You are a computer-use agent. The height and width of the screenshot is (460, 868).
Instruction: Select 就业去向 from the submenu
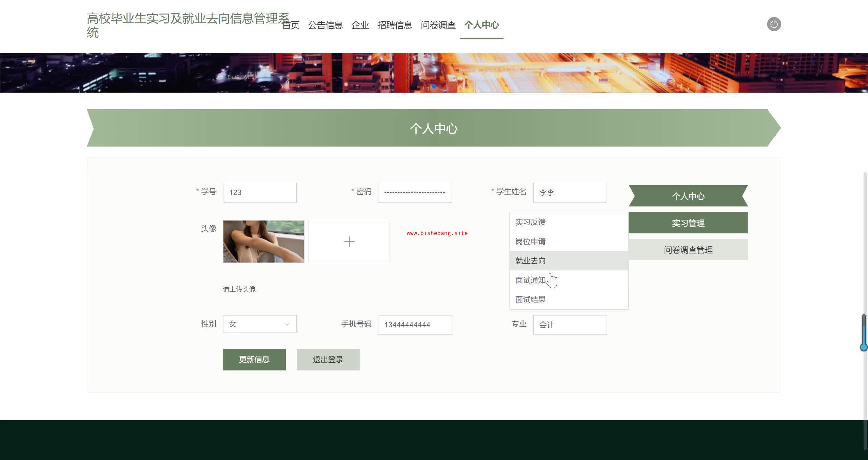pyautogui.click(x=531, y=261)
